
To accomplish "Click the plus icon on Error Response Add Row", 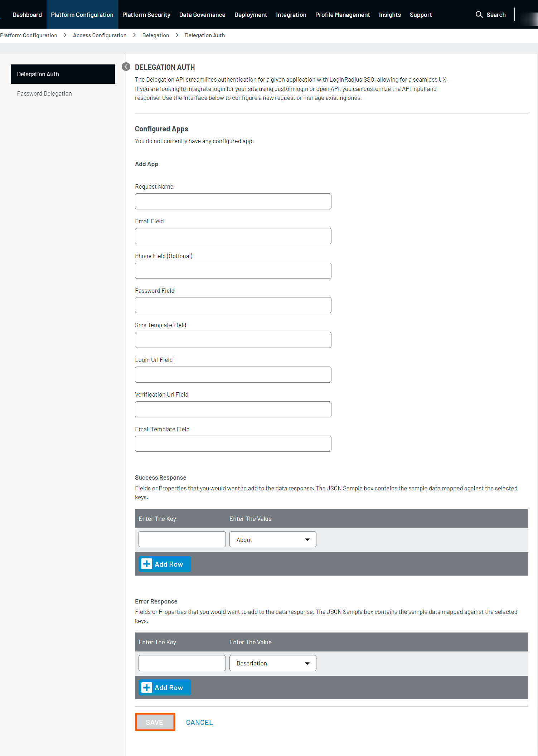I will click(146, 687).
